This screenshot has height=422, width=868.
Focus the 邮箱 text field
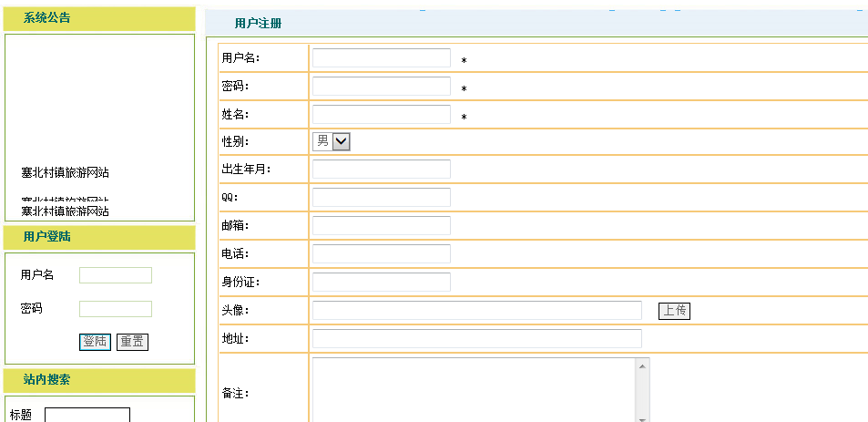[x=381, y=226]
